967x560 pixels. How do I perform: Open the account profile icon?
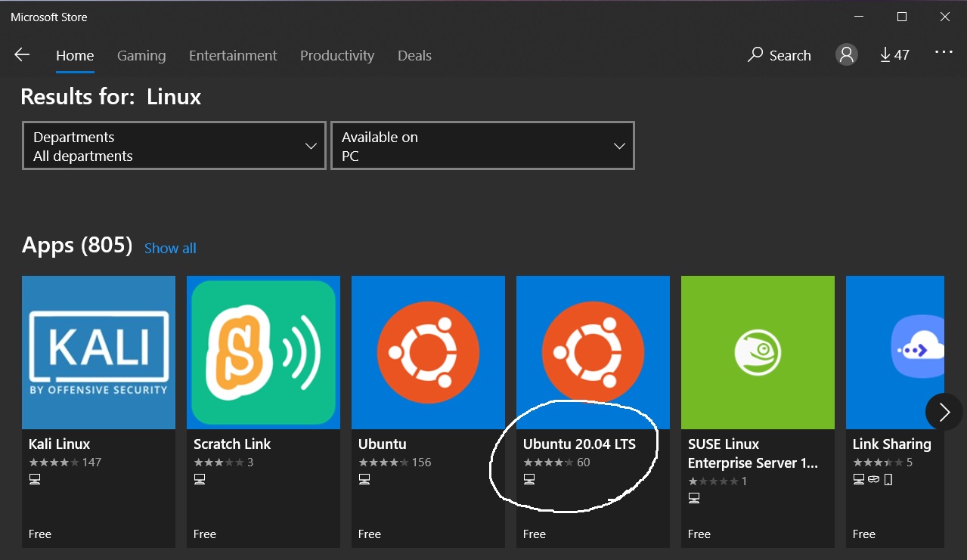[846, 54]
